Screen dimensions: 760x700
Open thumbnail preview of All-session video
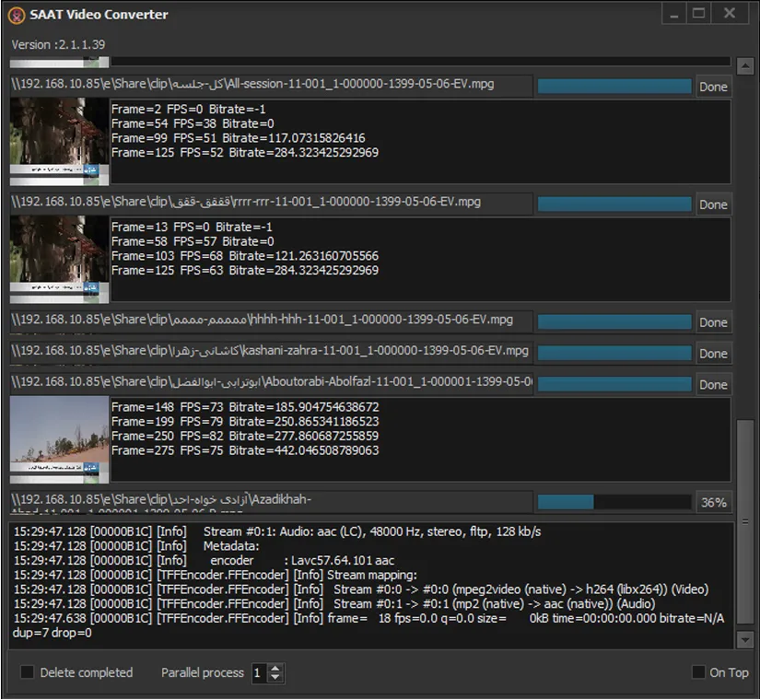tap(59, 141)
